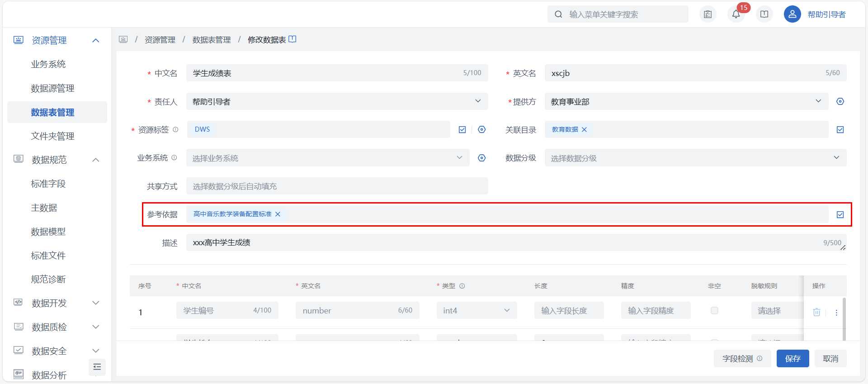Click the book icon next to 修改数据表
The image size is (868, 384).
point(292,39)
